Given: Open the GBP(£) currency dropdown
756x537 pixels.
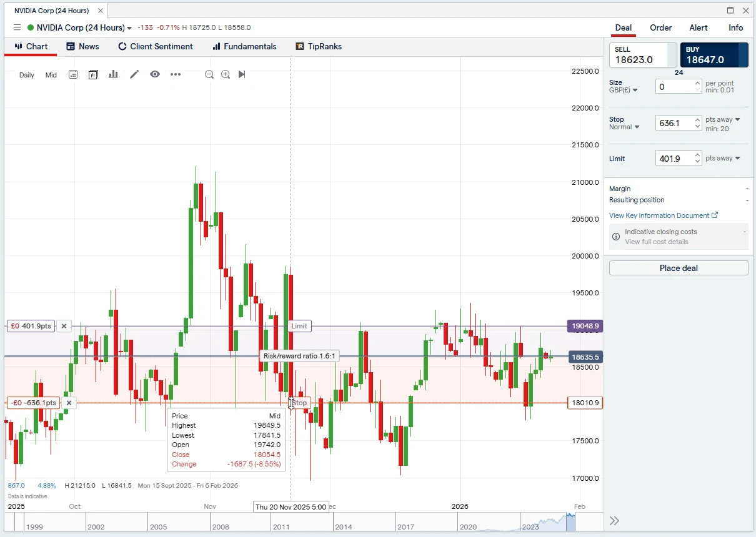Looking at the screenshot, I should tap(624, 90).
